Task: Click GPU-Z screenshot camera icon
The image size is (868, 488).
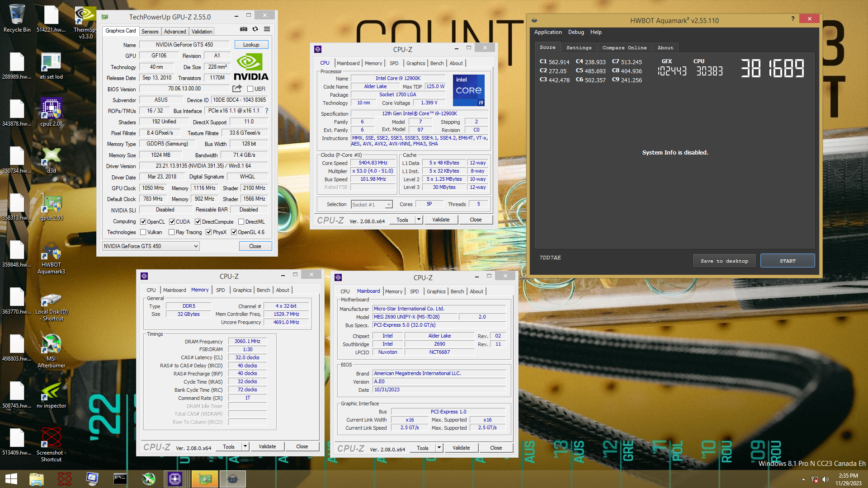Action: click(x=244, y=29)
